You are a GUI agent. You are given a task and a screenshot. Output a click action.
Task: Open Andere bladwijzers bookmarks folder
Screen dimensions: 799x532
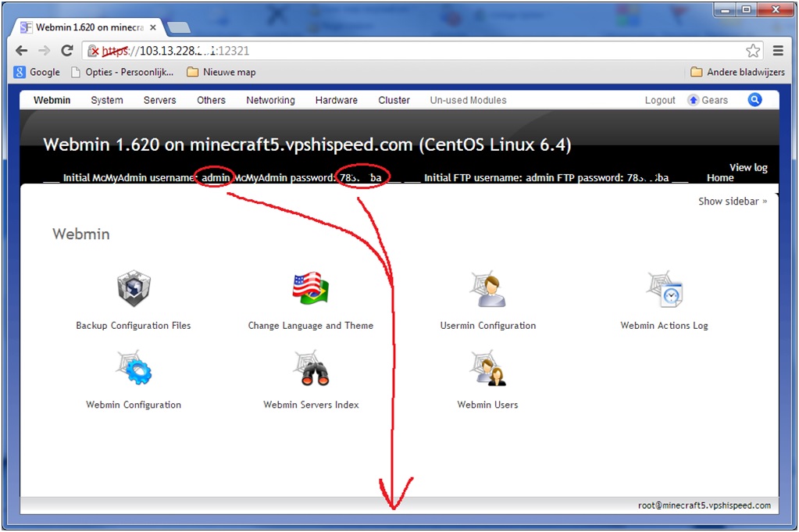click(737, 73)
